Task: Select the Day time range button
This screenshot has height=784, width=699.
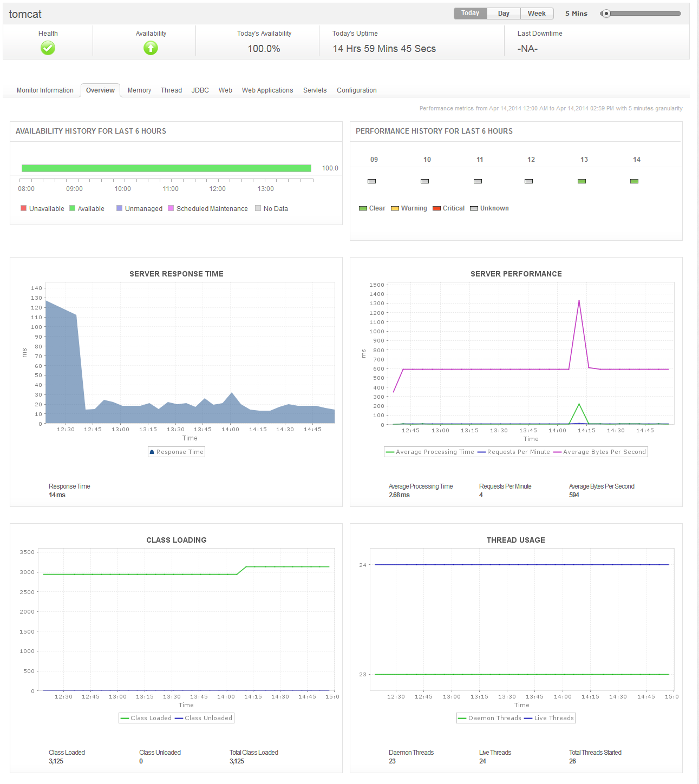Action: pos(504,14)
